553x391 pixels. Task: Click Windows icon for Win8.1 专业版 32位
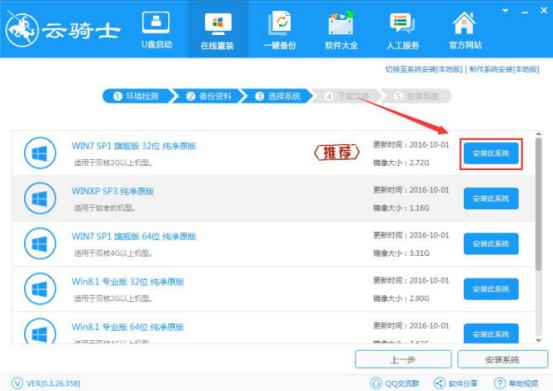40,289
